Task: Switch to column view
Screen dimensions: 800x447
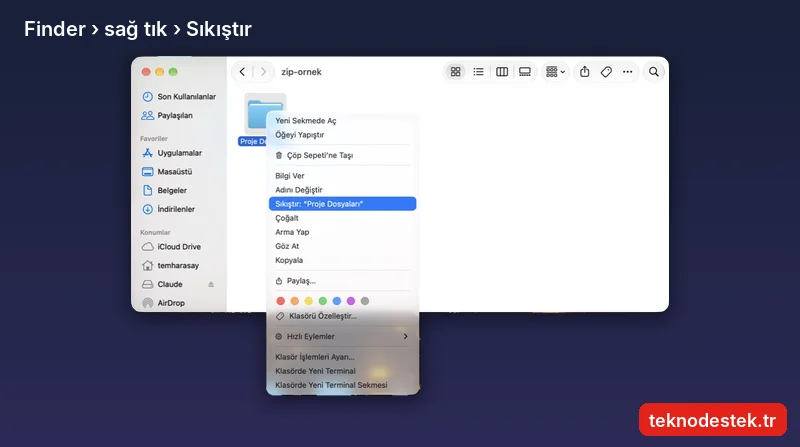Action: point(502,72)
